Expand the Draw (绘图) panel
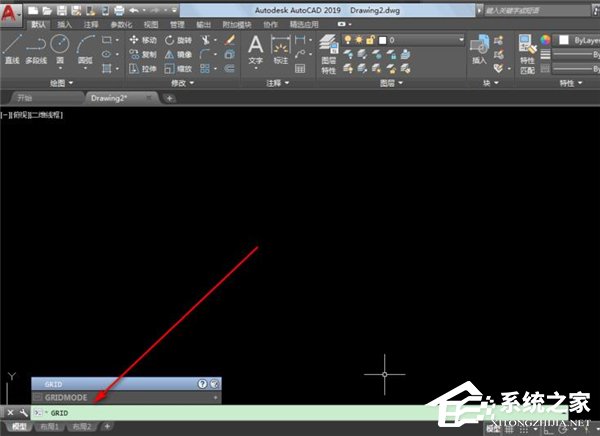Viewport: 600px width, 436px height. tap(61, 83)
